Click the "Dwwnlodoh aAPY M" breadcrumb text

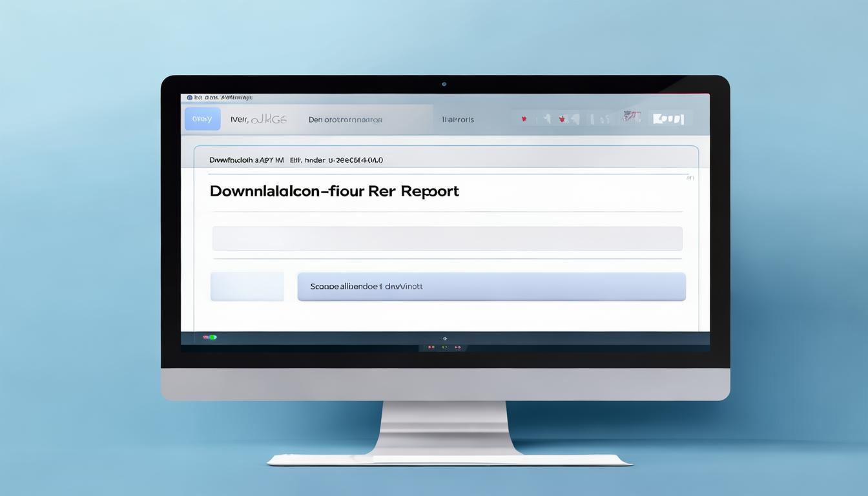246,160
